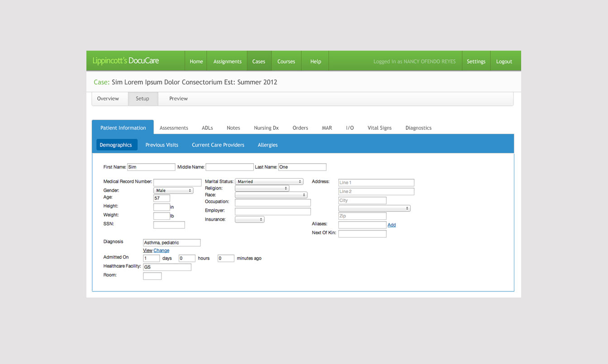Switch to the Allergies tab
The width and height of the screenshot is (608, 364).
pyautogui.click(x=267, y=145)
